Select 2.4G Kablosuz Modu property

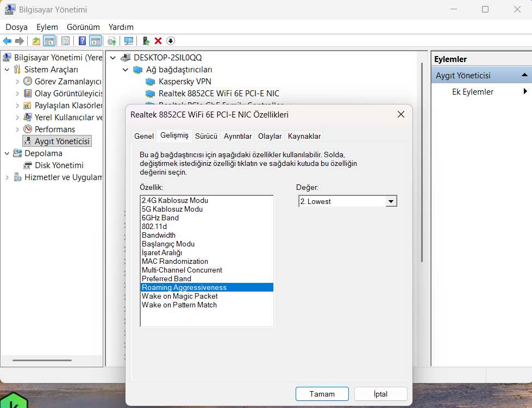206,200
